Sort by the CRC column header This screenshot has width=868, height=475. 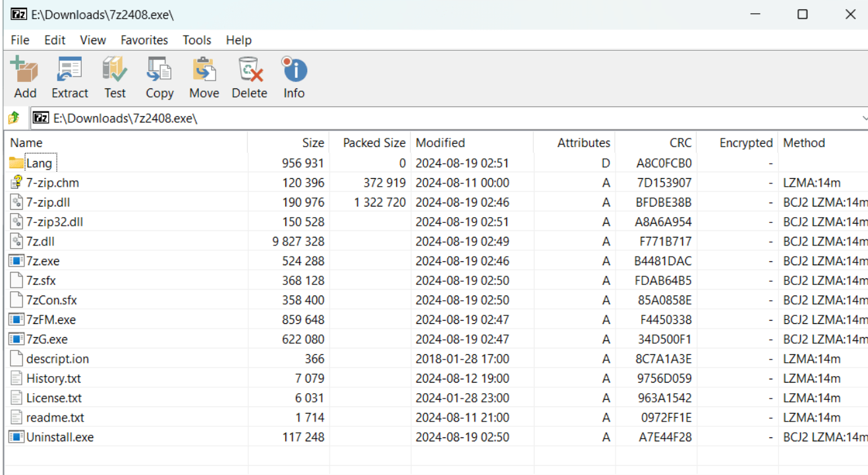click(656, 143)
